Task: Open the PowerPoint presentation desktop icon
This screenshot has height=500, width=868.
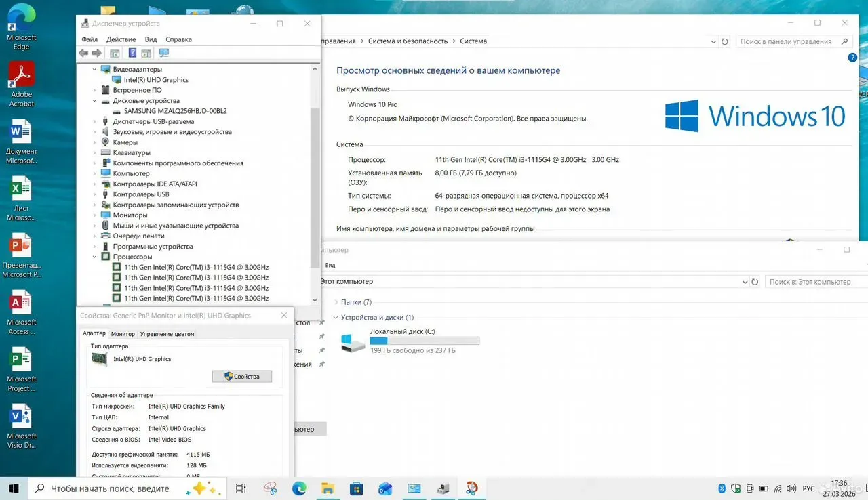Action: point(22,255)
